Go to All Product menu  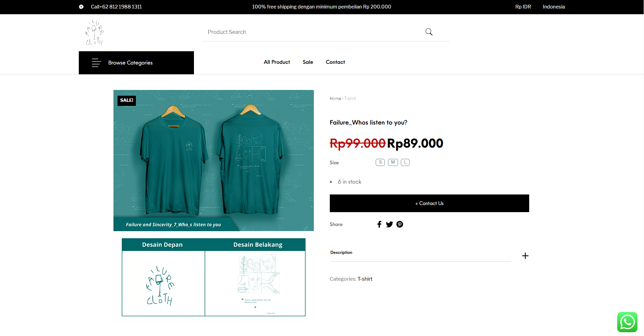pyautogui.click(x=277, y=62)
